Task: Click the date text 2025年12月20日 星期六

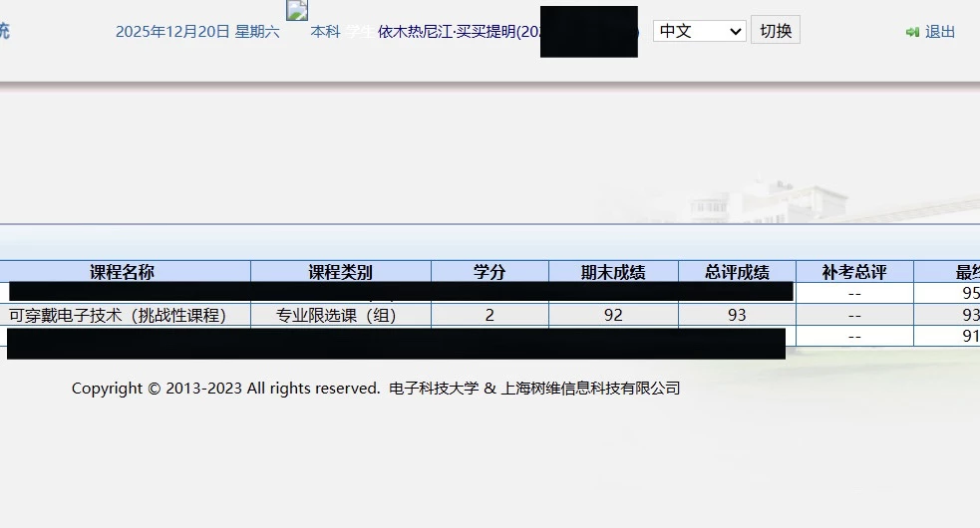Action: (197, 31)
